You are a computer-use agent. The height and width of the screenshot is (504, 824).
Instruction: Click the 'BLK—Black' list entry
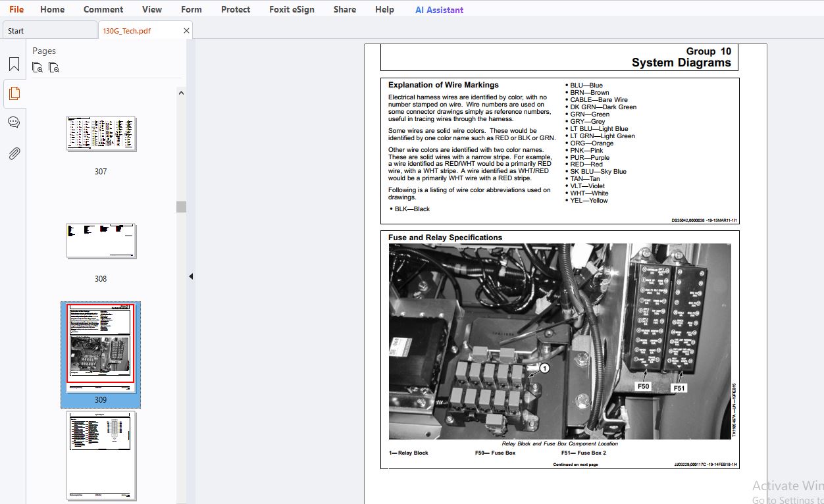coord(412,209)
